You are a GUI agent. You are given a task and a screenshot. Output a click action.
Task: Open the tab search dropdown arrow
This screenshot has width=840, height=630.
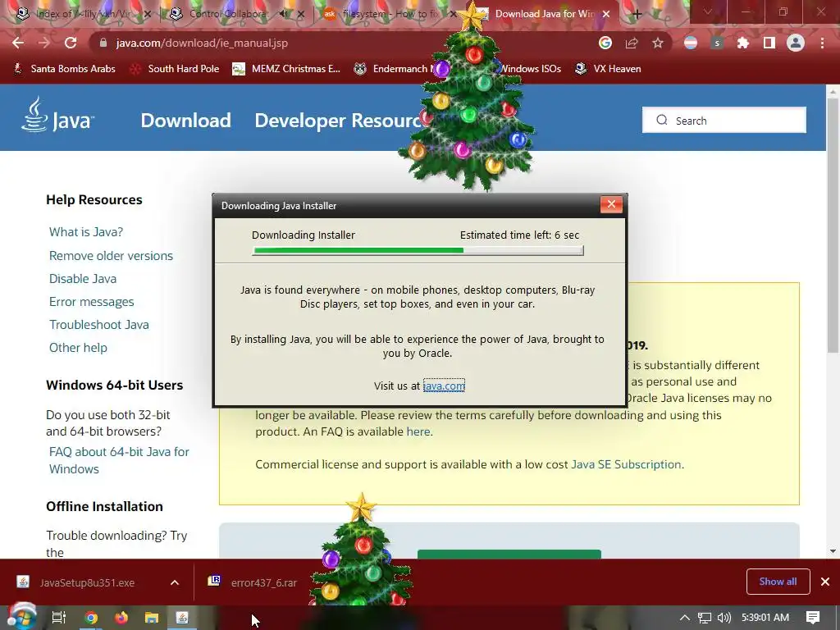click(708, 11)
